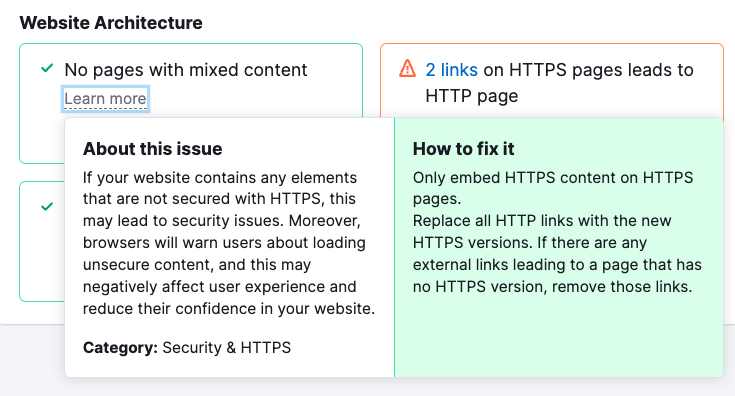Open the Learn more link
Screen dimensions: 735x396
coord(105,99)
